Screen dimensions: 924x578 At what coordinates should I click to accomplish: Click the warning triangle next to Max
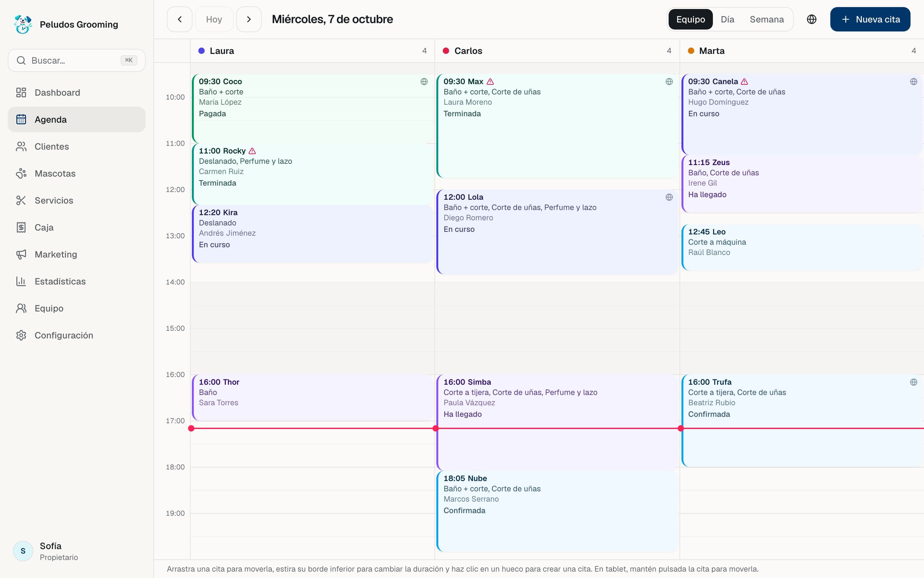[x=490, y=82]
